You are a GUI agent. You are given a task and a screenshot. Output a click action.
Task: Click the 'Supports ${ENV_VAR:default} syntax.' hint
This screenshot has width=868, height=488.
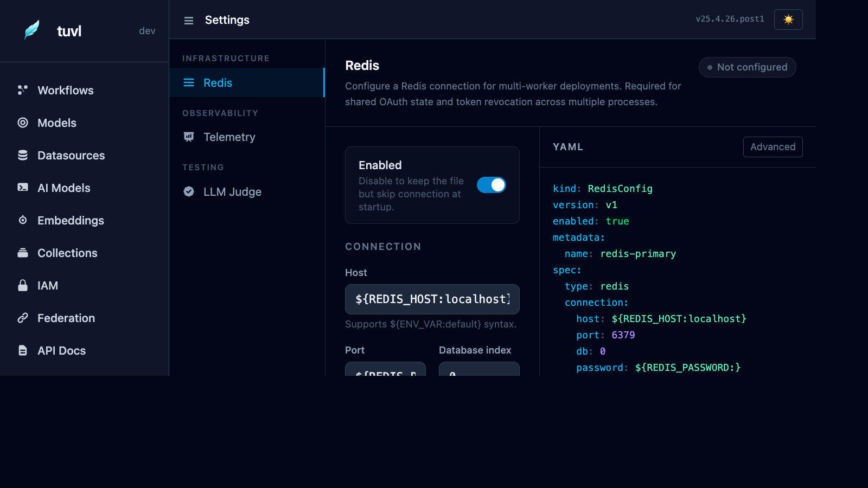pos(431,324)
